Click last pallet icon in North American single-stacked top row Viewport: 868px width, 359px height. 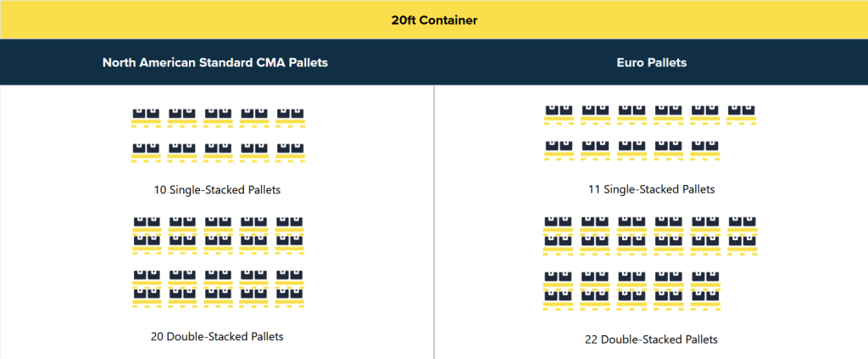[x=290, y=117]
